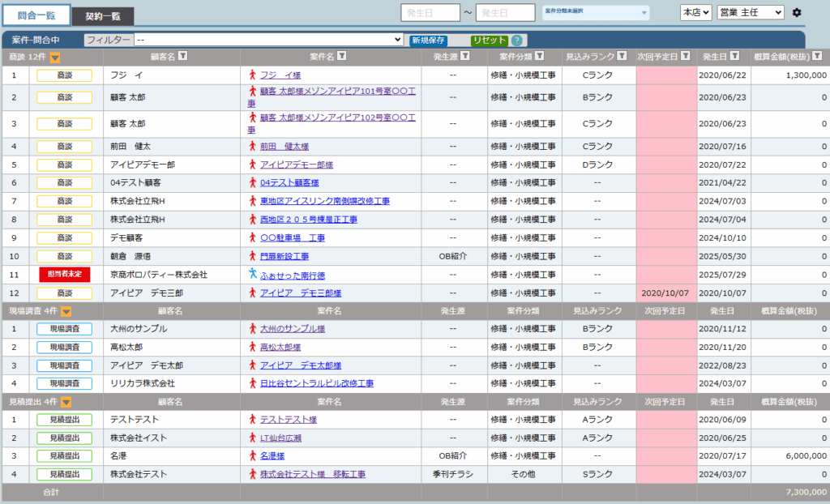This screenshot has height=504, width=830.
Task: Open the フィルター dropdown
Action: (268, 40)
